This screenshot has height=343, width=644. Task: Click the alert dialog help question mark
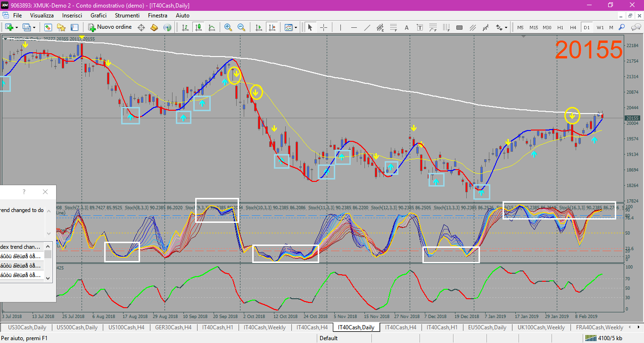tap(24, 192)
